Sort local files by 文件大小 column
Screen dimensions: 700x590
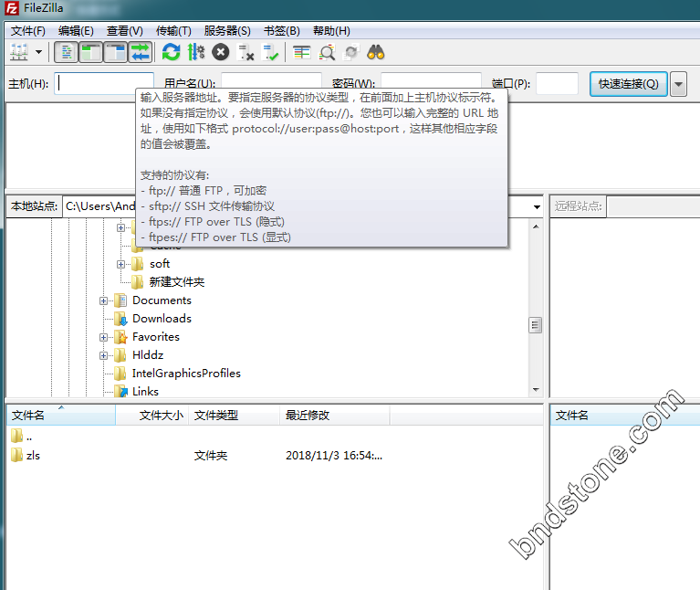coord(152,416)
